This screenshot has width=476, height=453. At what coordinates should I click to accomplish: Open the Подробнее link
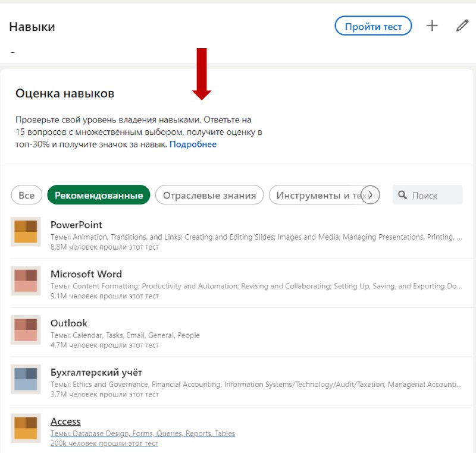click(x=193, y=144)
